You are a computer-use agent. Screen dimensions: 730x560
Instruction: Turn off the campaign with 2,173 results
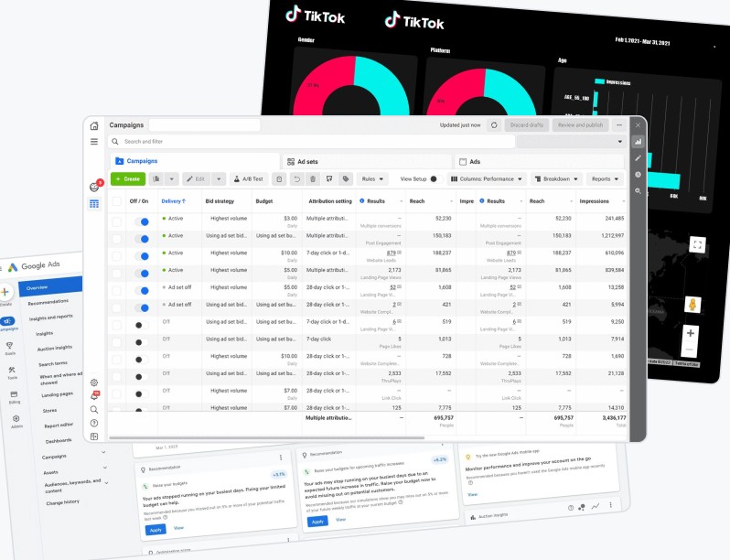click(x=142, y=274)
